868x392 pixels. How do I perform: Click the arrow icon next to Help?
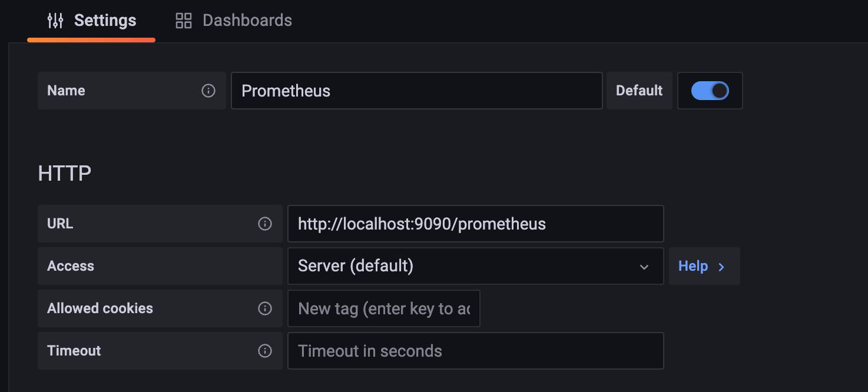tap(722, 266)
